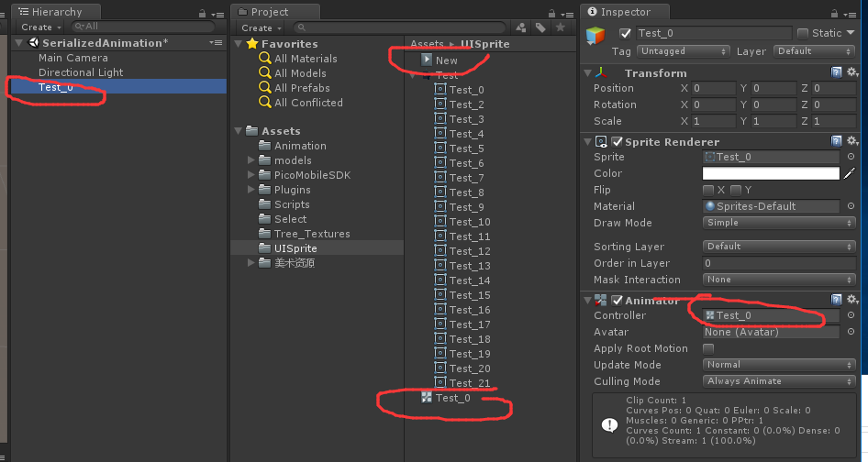
Task: Toggle the Static checkbox
Action: [802, 33]
